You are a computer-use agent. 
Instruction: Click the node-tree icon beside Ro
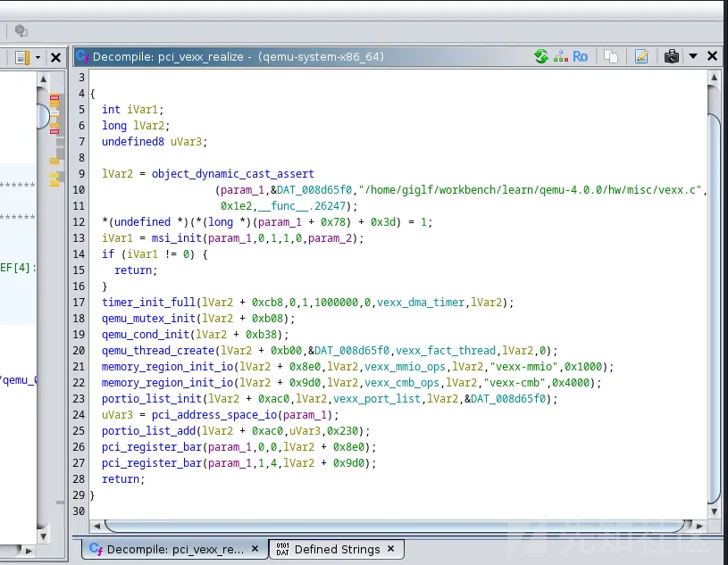[561, 56]
